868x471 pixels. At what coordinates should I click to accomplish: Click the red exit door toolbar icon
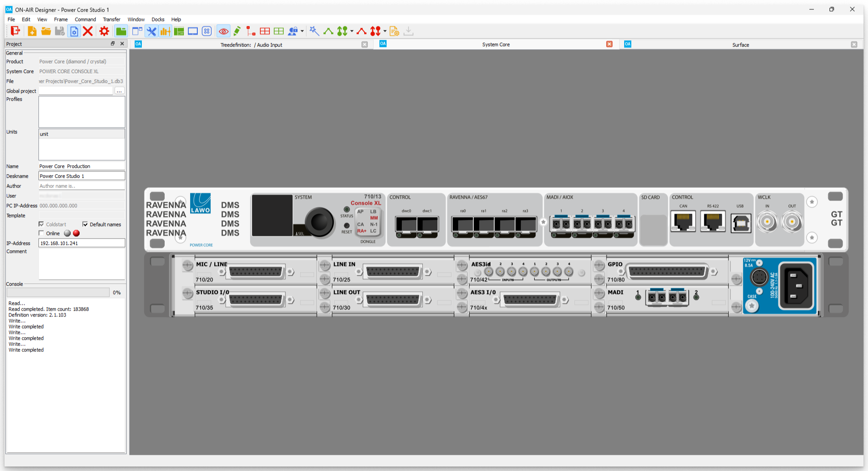click(15, 31)
